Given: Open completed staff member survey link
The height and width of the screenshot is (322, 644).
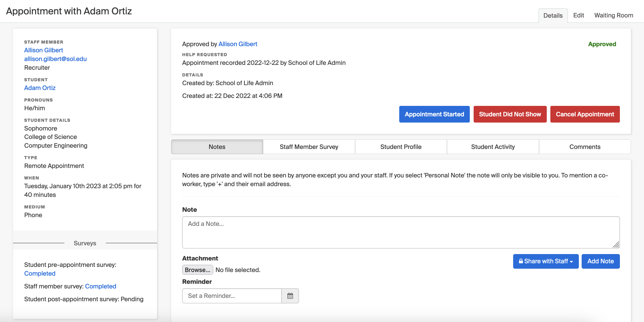Looking at the screenshot, I should pos(101,286).
